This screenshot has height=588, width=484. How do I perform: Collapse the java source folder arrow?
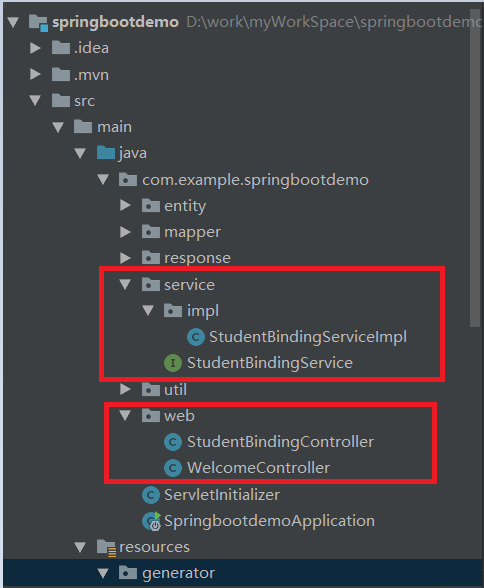(x=80, y=153)
